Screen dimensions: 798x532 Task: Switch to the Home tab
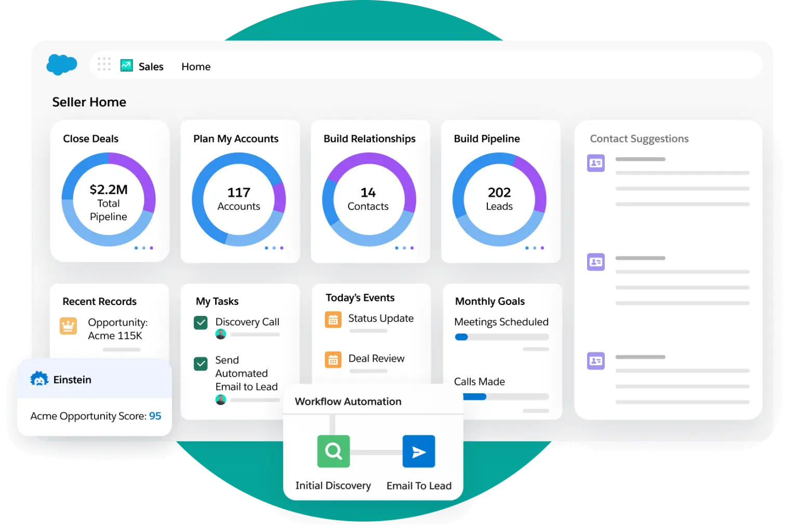click(196, 66)
